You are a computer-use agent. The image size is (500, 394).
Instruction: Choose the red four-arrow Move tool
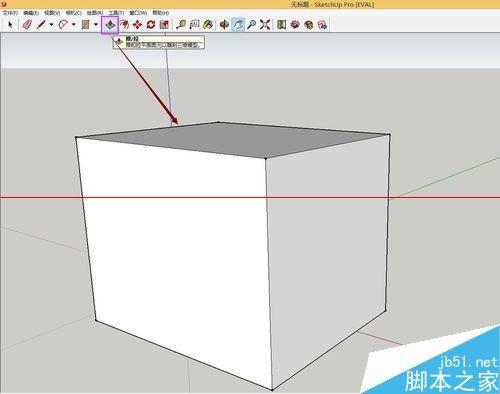tap(137, 25)
